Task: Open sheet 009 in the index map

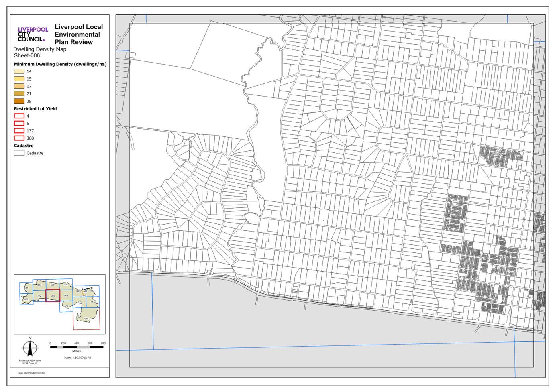Action: [x=66, y=307]
